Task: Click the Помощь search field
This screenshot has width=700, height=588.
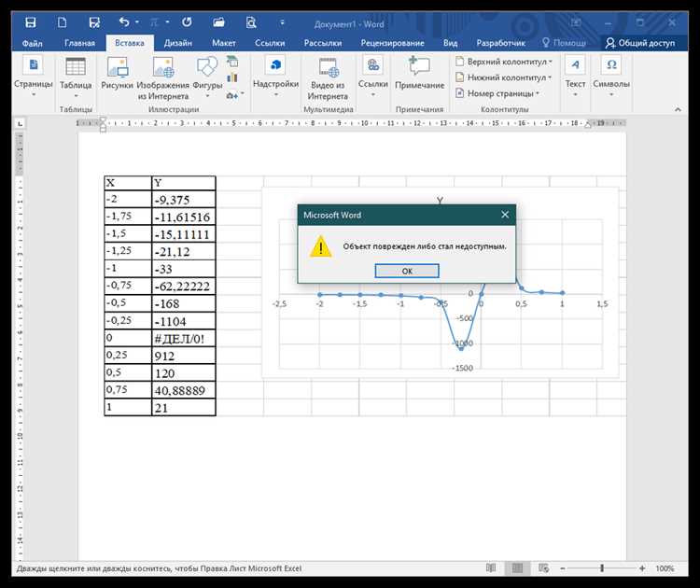Action: point(565,43)
